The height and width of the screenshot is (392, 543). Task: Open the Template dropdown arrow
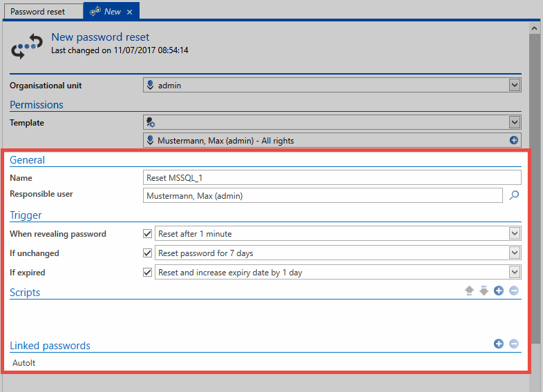point(514,121)
